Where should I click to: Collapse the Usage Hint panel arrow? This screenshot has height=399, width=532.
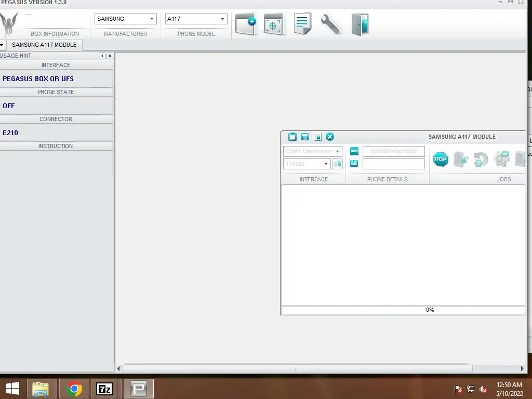[102, 56]
